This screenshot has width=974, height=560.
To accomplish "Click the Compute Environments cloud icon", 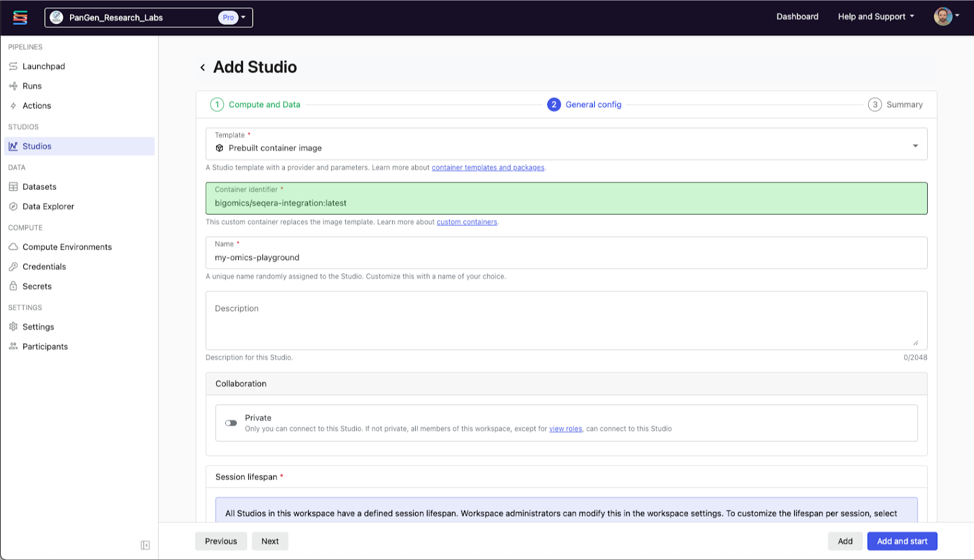I will [13, 247].
